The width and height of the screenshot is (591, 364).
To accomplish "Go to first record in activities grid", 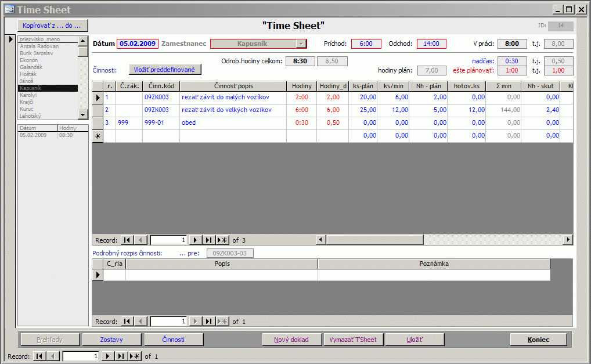I will click(x=127, y=240).
